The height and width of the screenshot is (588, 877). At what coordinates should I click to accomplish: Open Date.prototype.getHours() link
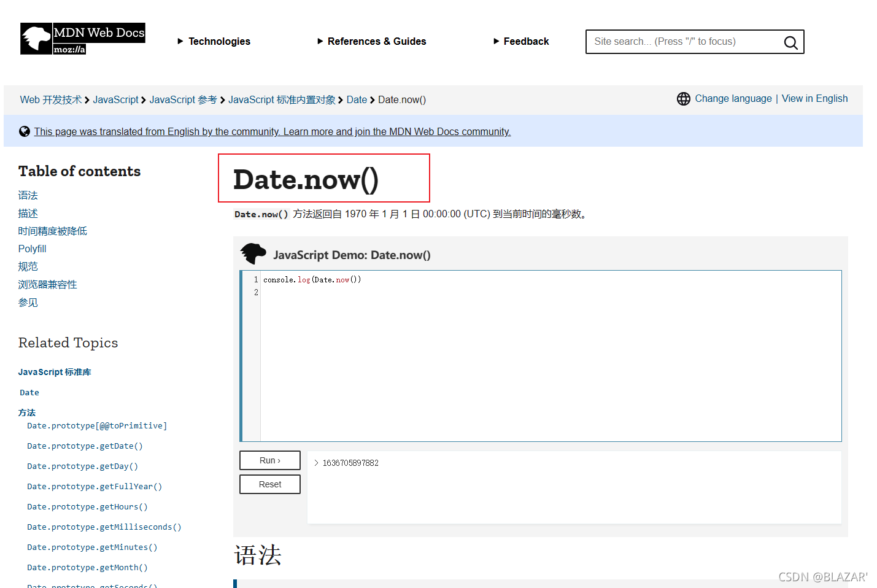pos(87,506)
